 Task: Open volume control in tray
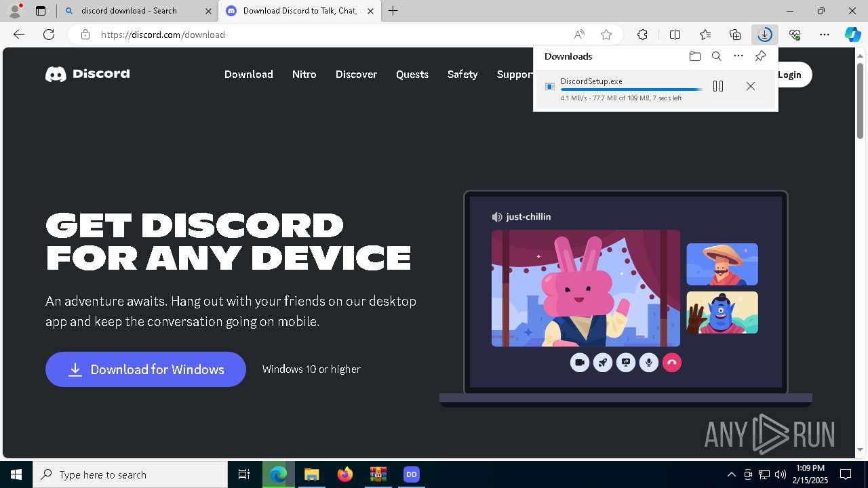point(781,474)
